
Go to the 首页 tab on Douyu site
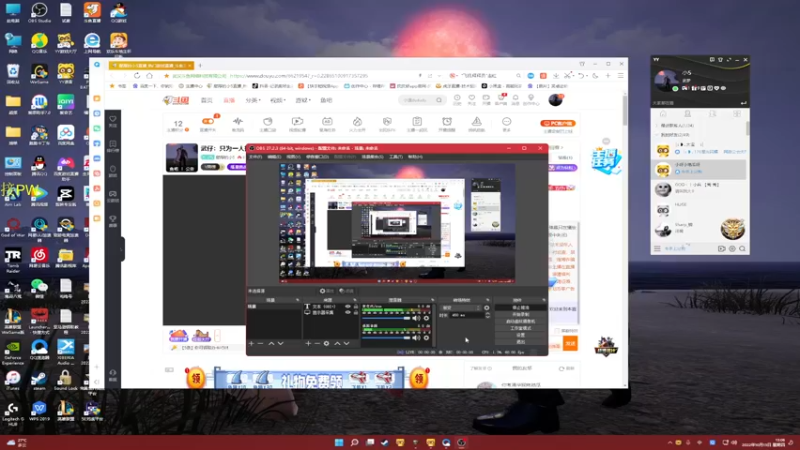(x=207, y=100)
